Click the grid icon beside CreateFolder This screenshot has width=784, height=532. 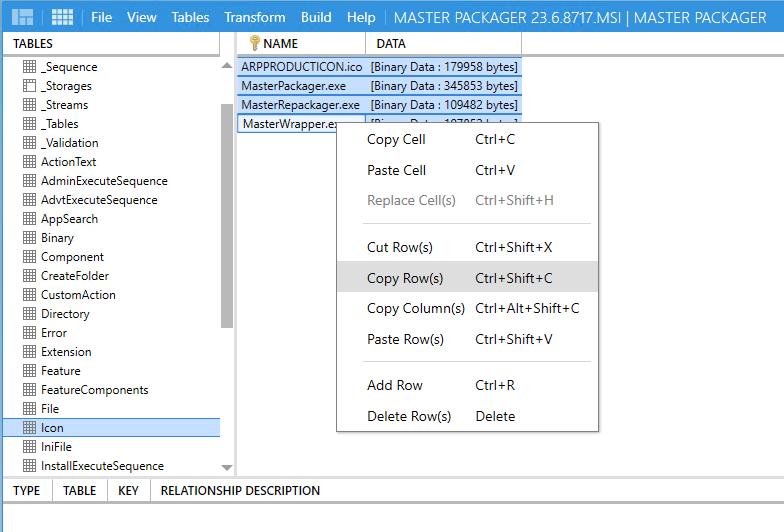(30, 276)
